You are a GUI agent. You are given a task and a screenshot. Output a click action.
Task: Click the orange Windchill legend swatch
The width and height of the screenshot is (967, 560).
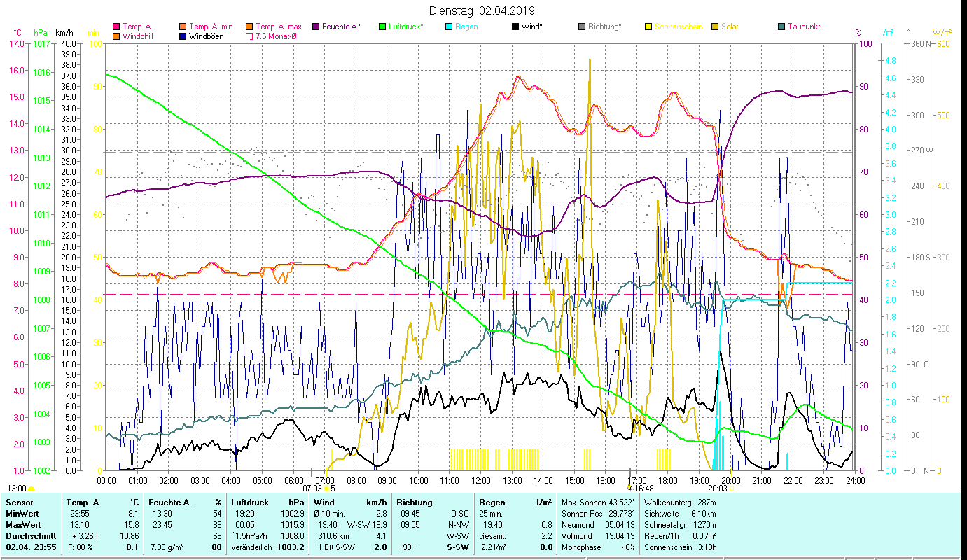(x=116, y=36)
